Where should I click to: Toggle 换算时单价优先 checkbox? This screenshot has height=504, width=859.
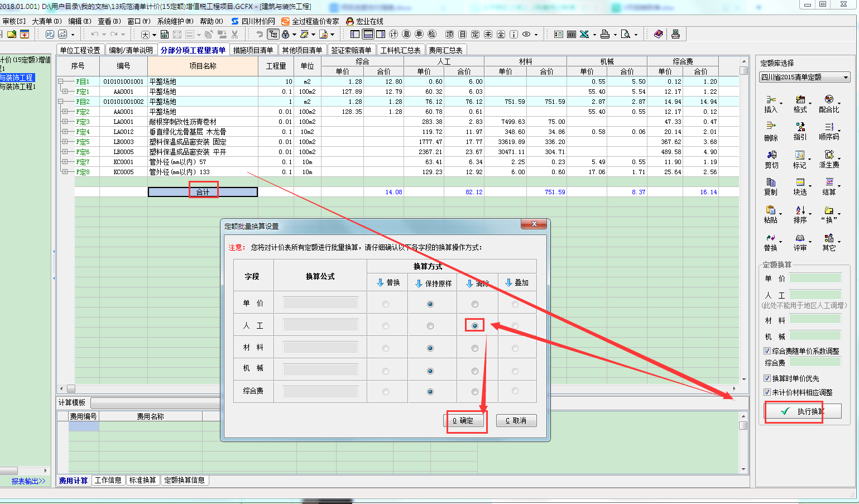click(x=767, y=378)
